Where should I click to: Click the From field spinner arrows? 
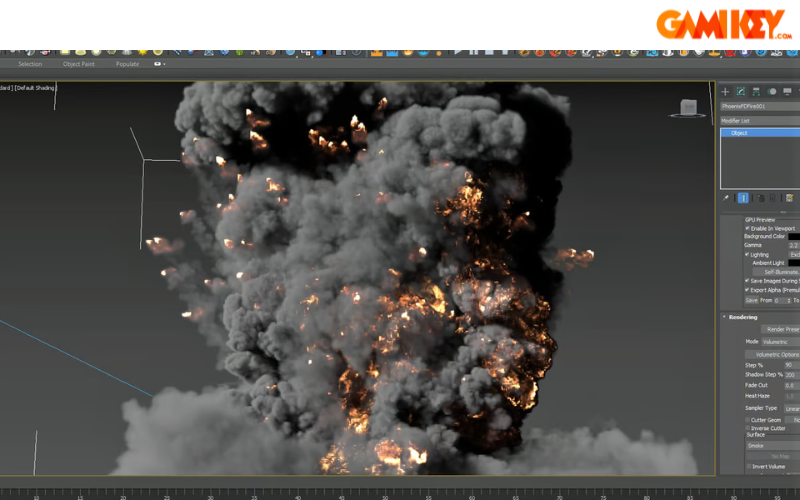click(789, 301)
